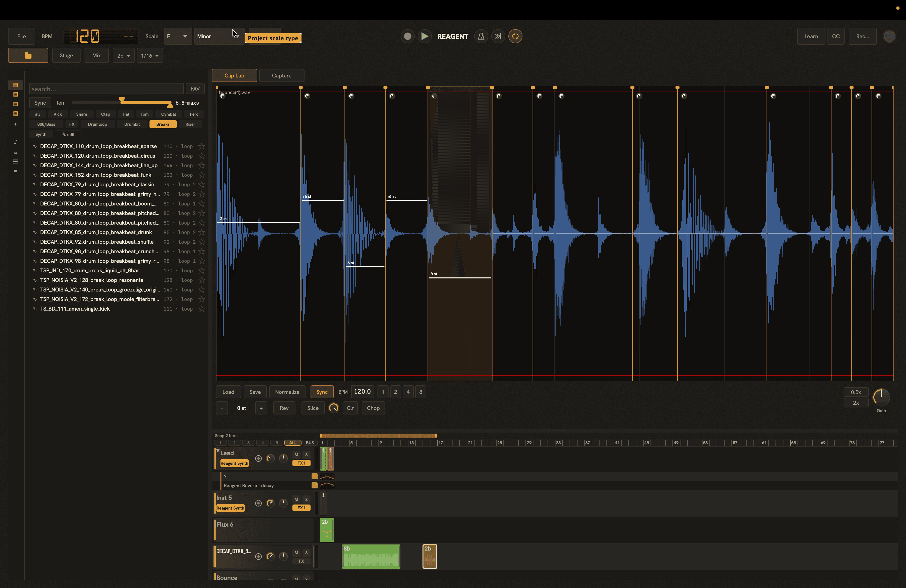Click the Chop button
This screenshot has width=906, height=588.
[373, 408]
